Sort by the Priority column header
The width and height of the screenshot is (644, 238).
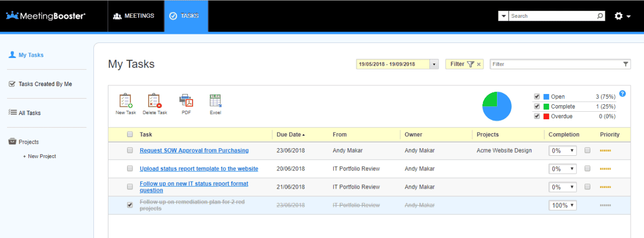610,134
